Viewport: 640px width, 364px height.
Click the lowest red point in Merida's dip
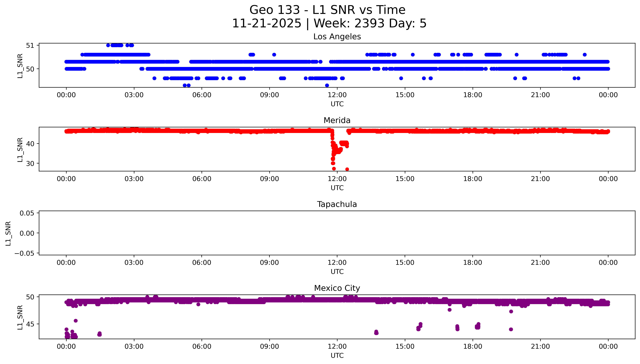[347, 169]
